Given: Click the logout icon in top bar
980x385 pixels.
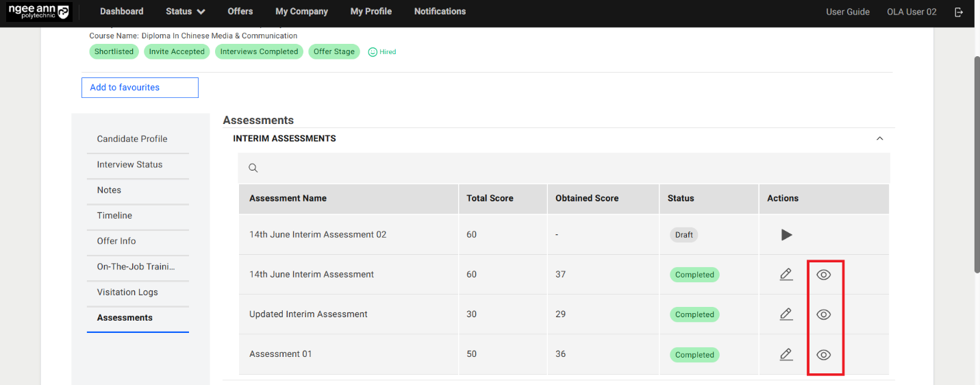Looking at the screenshot, I should [959, 12].
